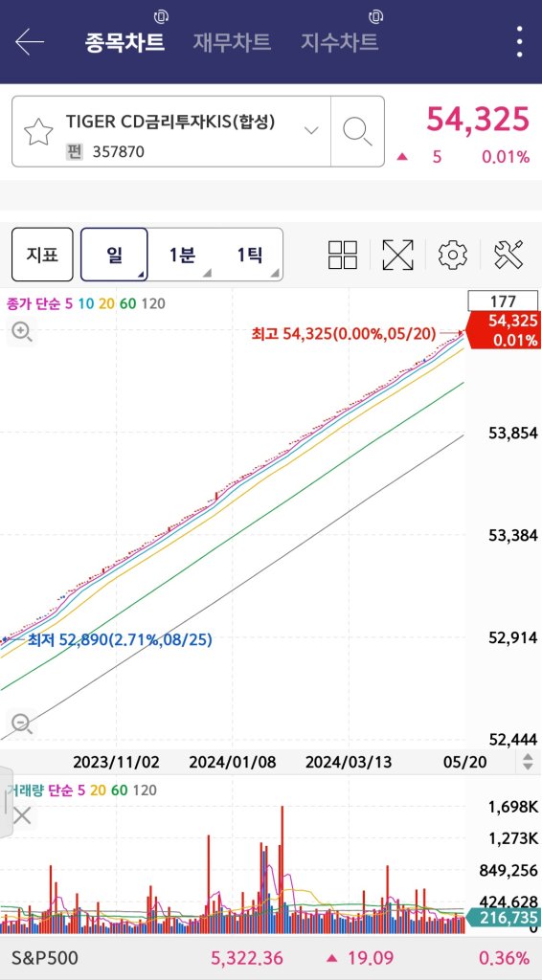The height and width of the screenshot is (980, 542).
Task: Go back using the left arrow
Action: 30,42
